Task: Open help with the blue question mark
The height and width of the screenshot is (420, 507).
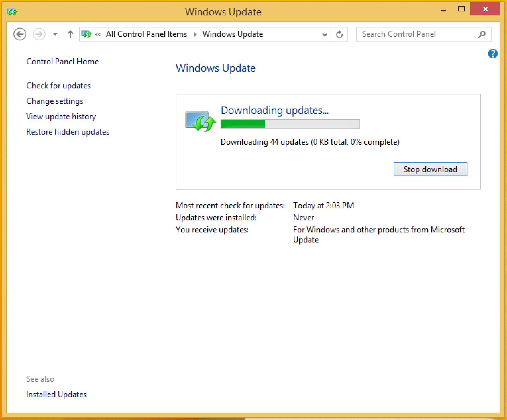Action: point(493,54)
